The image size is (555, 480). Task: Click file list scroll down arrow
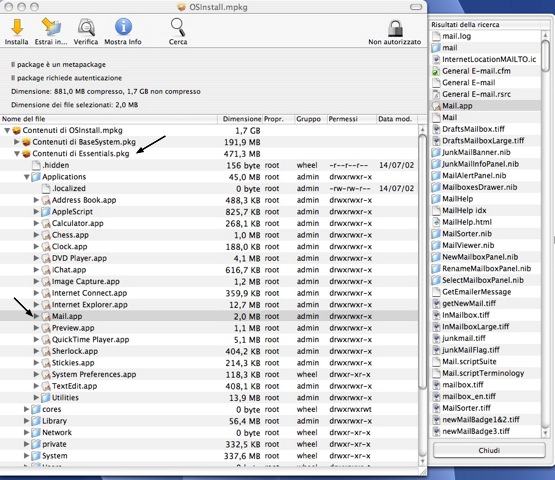[422, 461]
